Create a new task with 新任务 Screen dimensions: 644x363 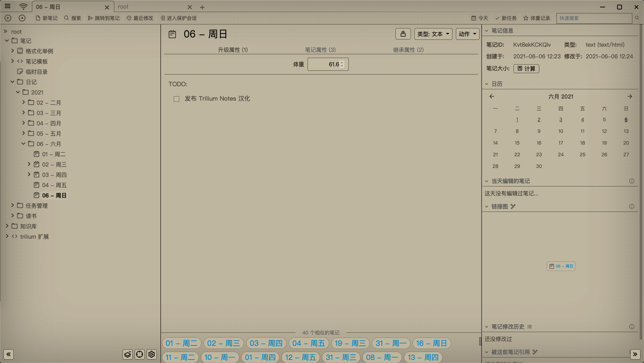pyautogui.click(x=506, y=18)
